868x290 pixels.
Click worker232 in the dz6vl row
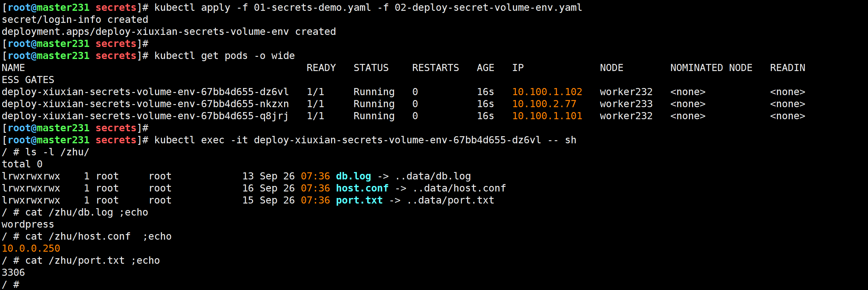(626, 92)
